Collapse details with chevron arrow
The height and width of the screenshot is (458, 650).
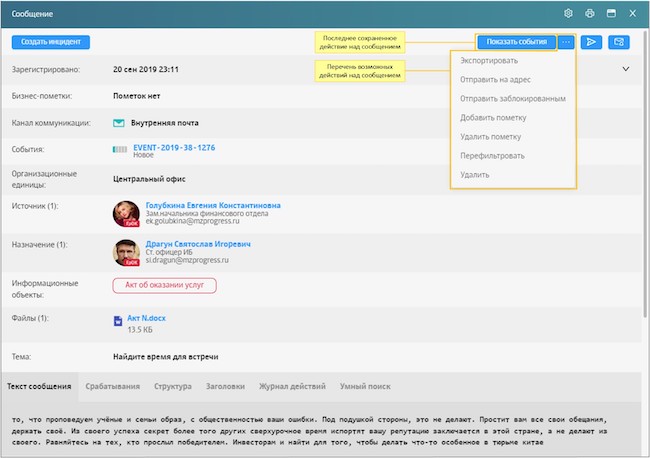click(626, 69)
